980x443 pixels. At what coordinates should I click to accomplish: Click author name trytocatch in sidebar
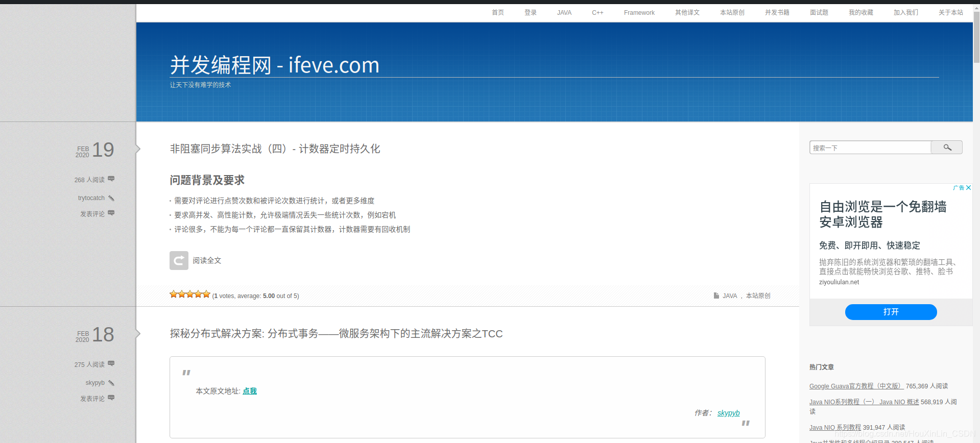[91, 198]
